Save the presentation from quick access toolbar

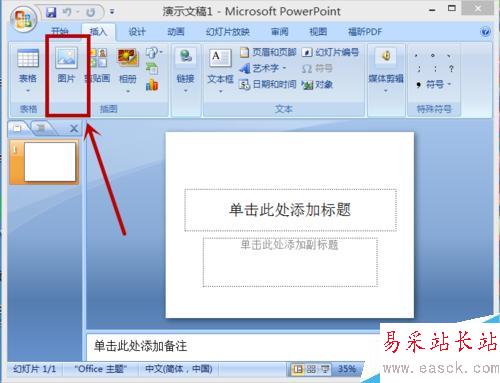point(51,12)
